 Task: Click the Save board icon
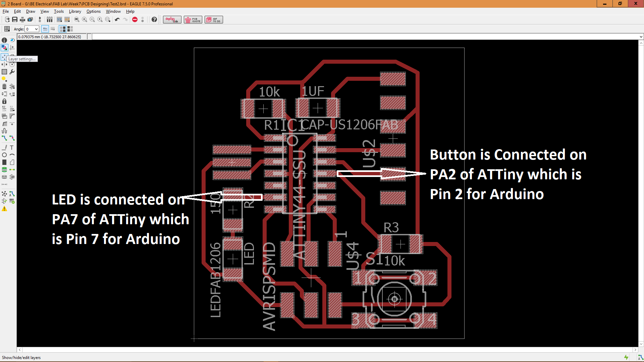[x=15, y=20]
